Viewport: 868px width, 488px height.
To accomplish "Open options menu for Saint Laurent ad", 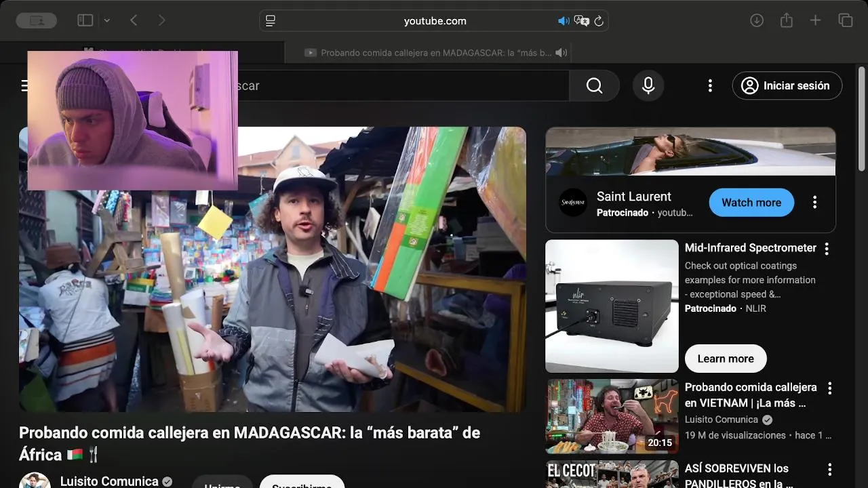I will coord(814,203).
